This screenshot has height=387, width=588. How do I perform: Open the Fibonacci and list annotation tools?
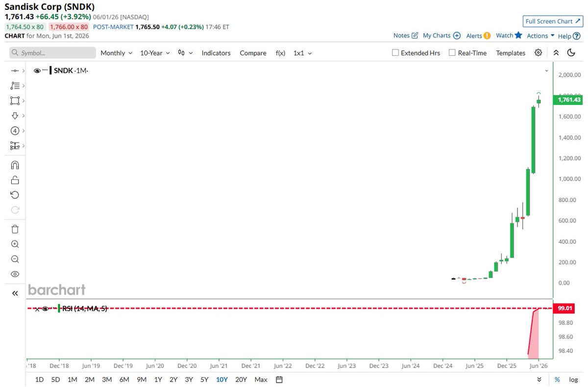(x=15, y=86)
